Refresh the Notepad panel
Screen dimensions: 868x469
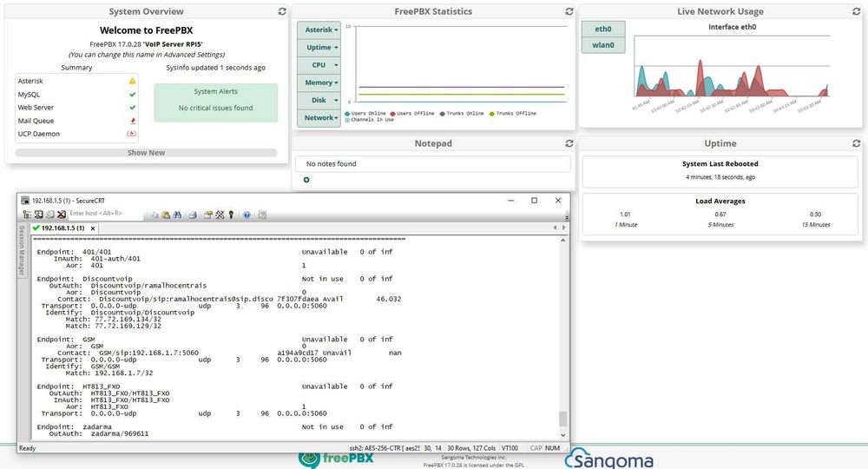[569, 143]
